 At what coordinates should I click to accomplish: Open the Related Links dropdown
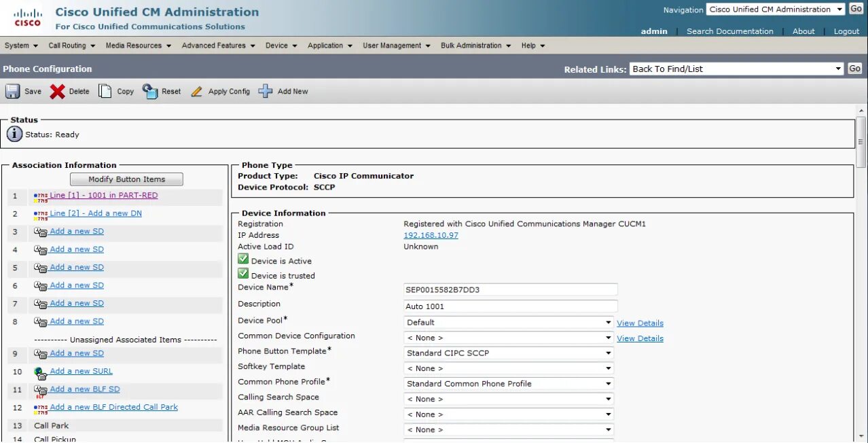click(x=736, y=69)
